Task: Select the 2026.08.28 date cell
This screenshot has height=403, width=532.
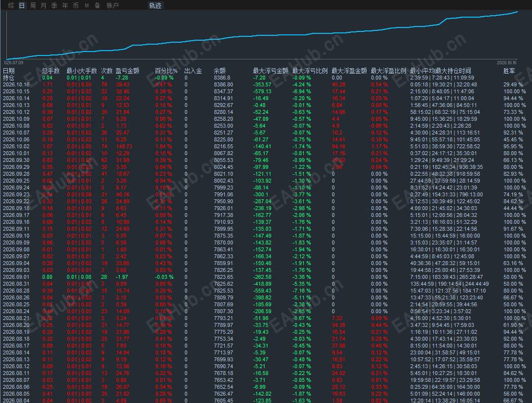Action: (16, 291)
